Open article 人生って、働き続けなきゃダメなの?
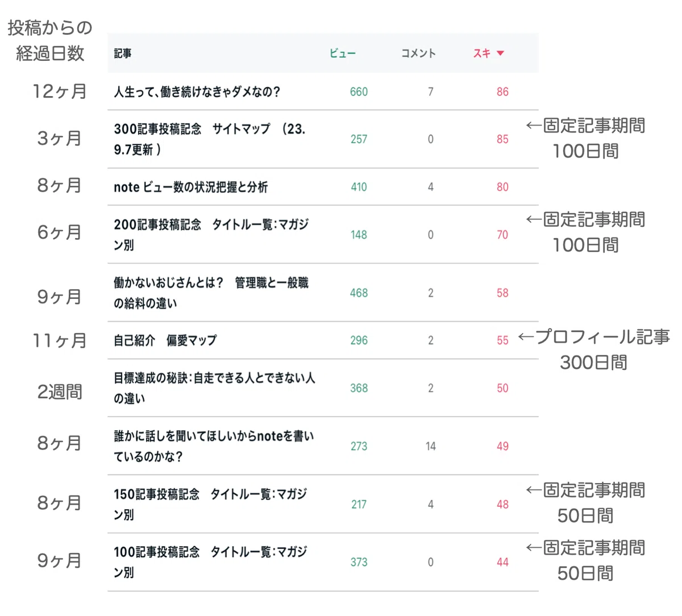The image size is (682, 616). point(197,91)
